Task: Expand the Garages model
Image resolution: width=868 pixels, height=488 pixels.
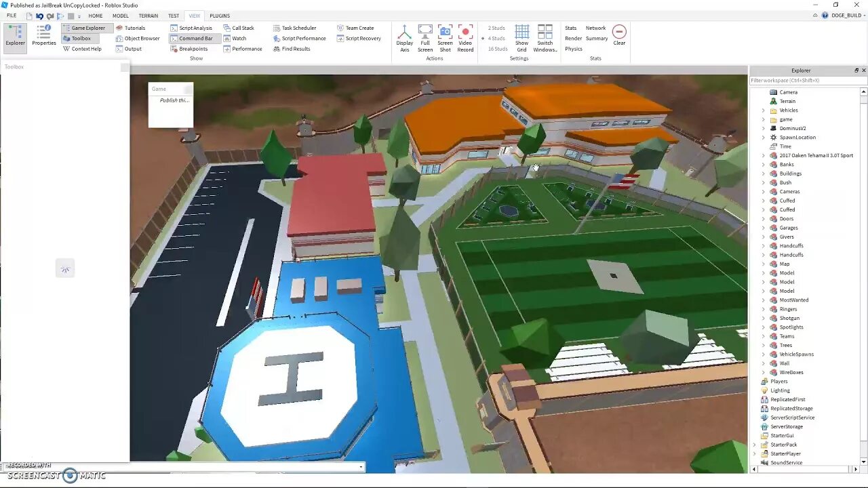Action: 763,228
